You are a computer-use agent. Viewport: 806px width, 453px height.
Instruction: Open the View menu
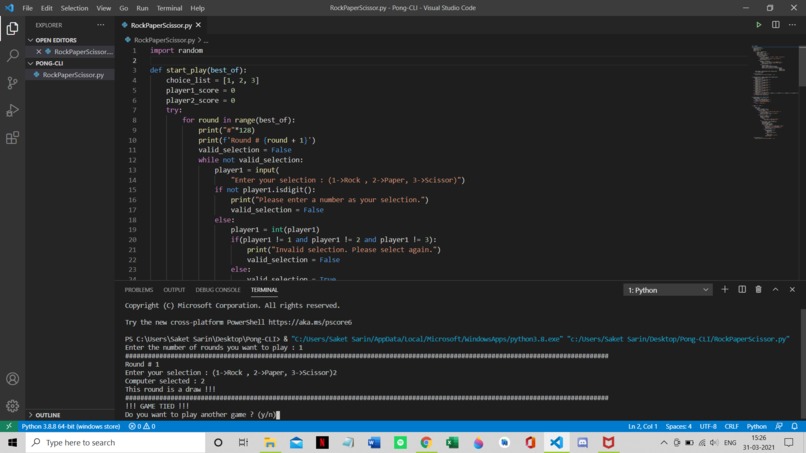[x=104, y=8]
